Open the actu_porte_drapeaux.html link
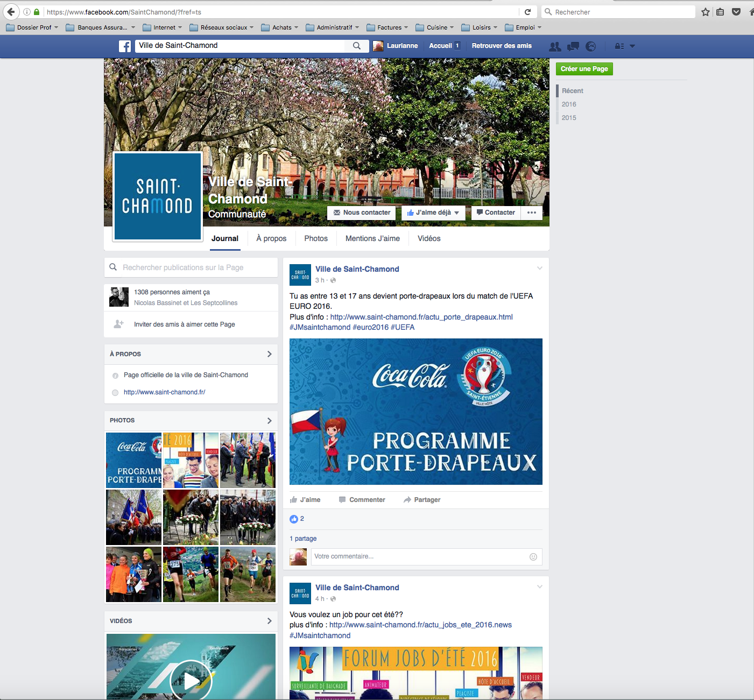The width and height of the screenshot is (754, 700). (x=421, y=317)
